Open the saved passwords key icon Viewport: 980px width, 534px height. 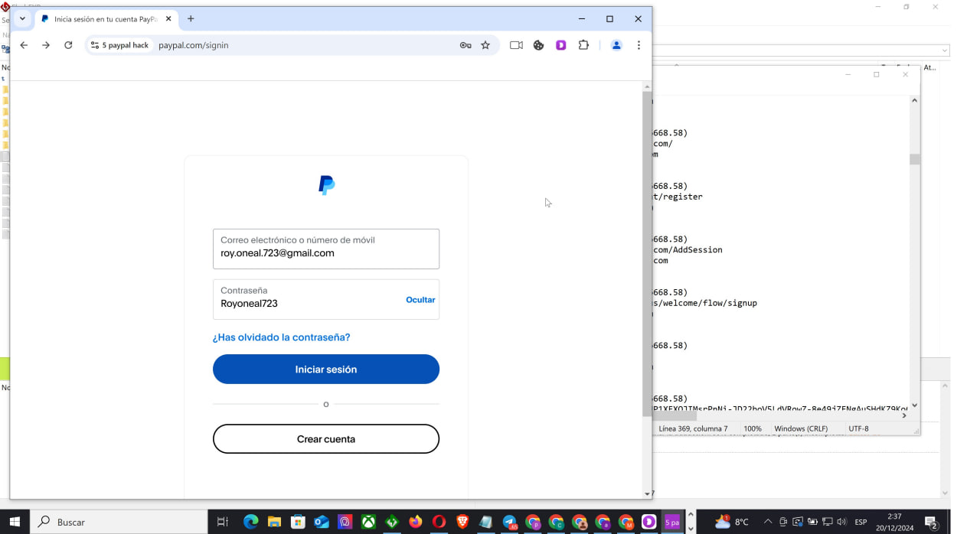[x=465, y=45]
